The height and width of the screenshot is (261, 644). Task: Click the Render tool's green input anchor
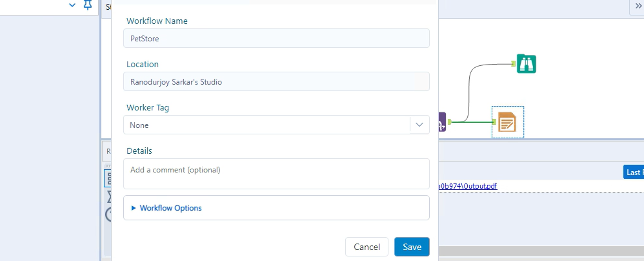[494, 121]
